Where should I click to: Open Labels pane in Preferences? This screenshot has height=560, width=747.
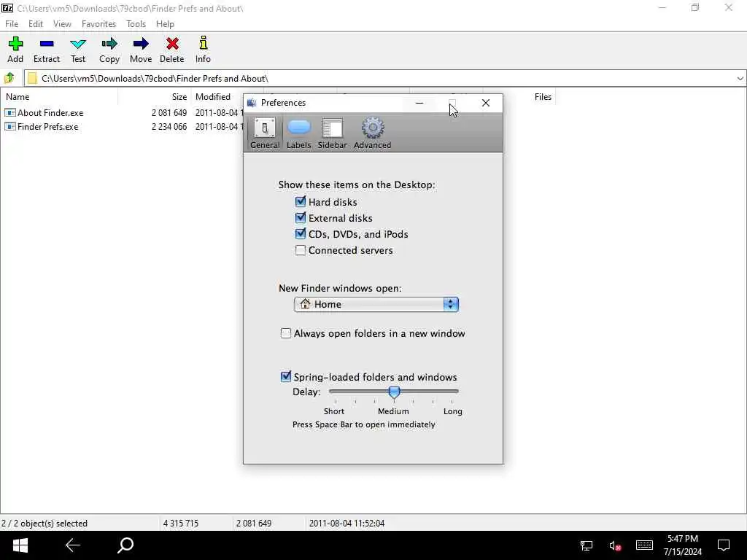(x=298, y=133)
